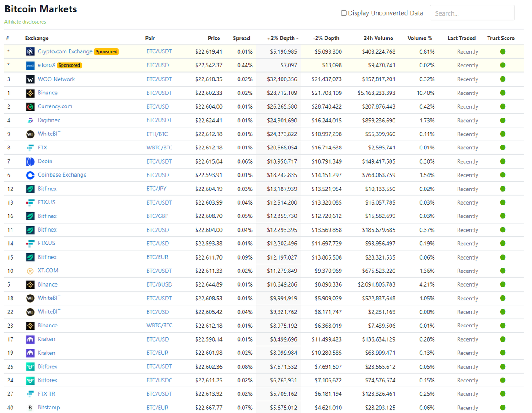Click Binance logo in BTC/BUSD row
532x413 pixels.
tap(30, 285)
